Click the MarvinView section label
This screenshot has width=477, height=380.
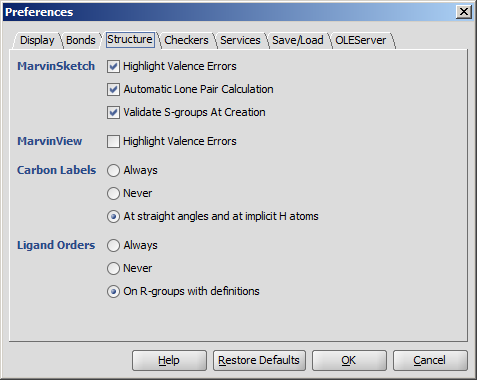[x=50, y=141]
